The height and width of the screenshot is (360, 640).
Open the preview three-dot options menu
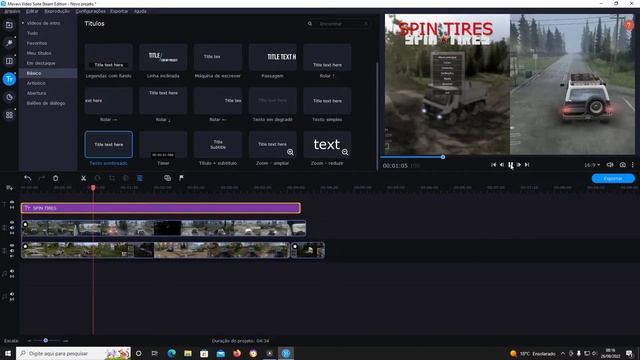point(633,165)
